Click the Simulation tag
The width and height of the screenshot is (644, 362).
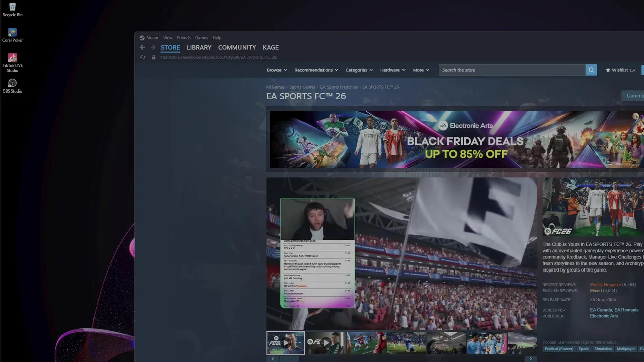click(x=603, y=349)
